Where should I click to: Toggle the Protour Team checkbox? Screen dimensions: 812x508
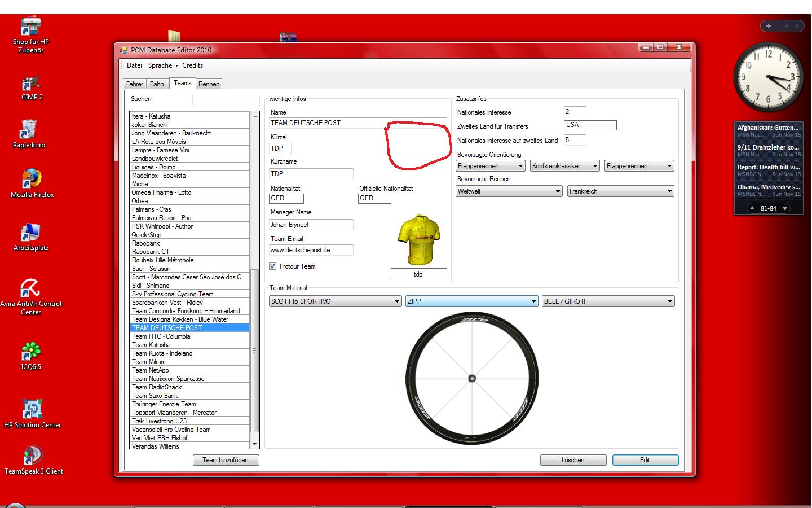click(273, 266)
